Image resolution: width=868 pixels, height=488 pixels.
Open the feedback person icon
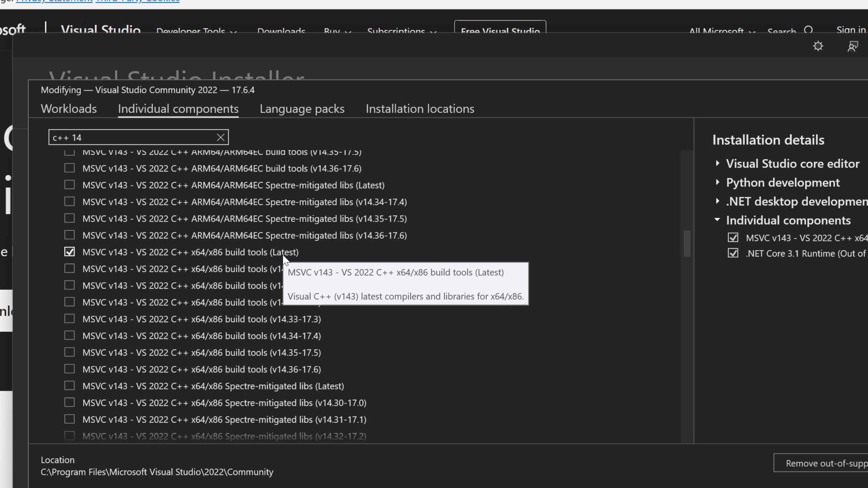pyautogui.click(x=853, y=46)
